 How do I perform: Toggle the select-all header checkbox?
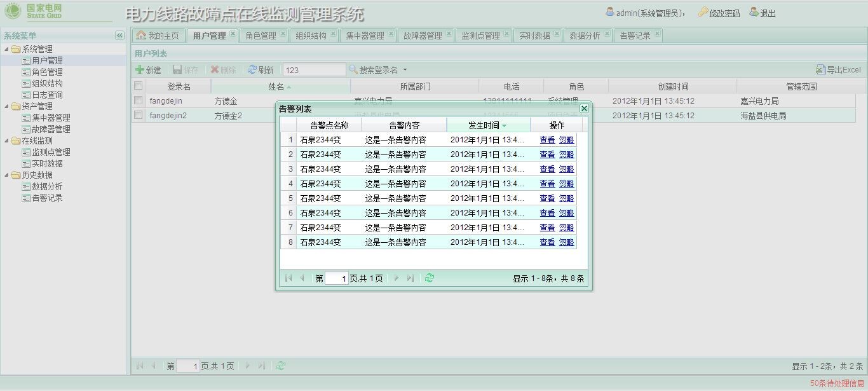138,86
